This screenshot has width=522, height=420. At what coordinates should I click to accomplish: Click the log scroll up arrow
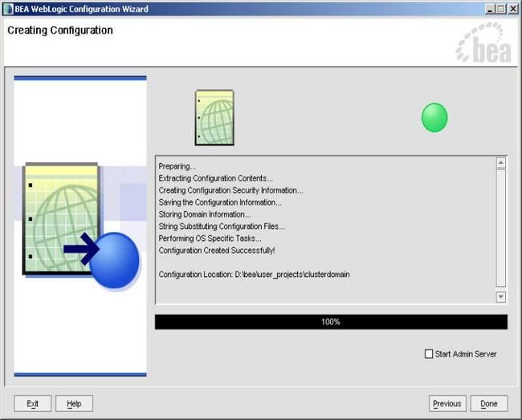500,163
